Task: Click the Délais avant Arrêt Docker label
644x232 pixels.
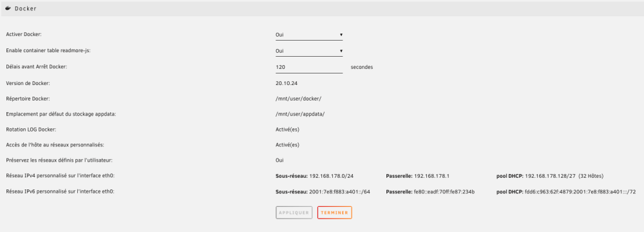Action: tap(37, 66)
